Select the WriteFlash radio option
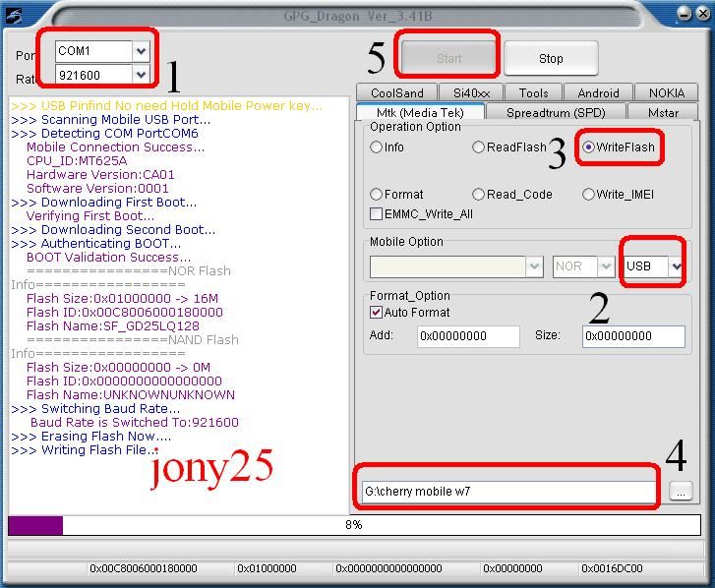715x588 pixels. pyautogui.click(x=589, y=147)
